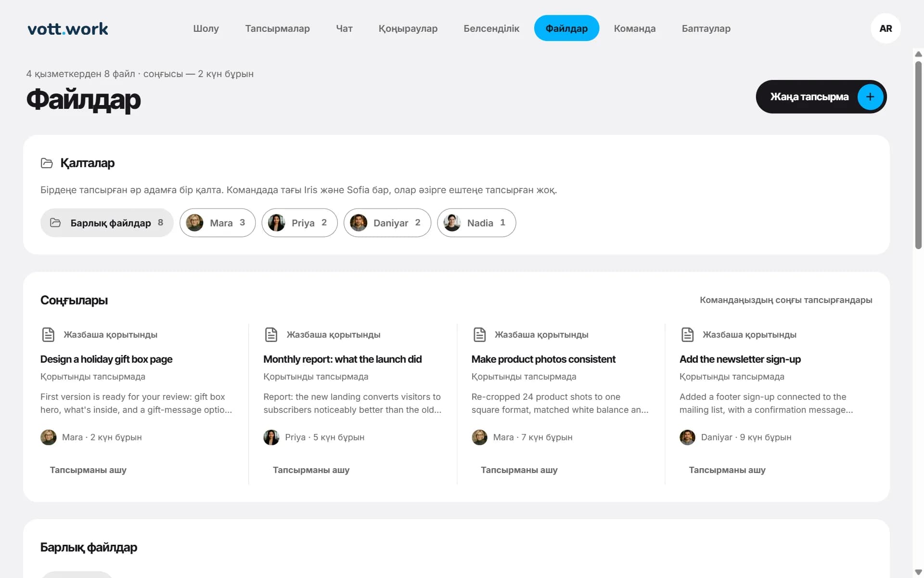Image resolution: width=924 pixels, height=578 pixels.
Task: Open the Баптаулар tab
Action: (x=706, y=28)
